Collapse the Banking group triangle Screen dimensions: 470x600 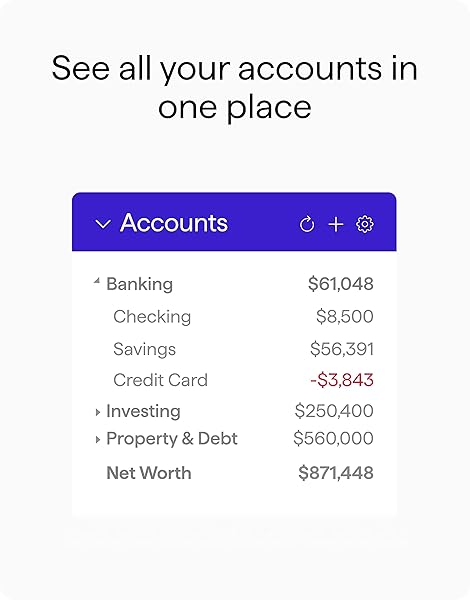coord(97,282)
